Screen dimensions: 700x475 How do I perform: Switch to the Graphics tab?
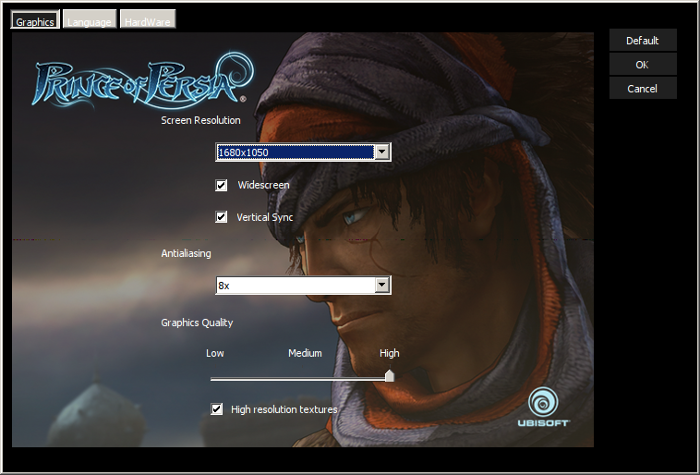click(35, 20)
